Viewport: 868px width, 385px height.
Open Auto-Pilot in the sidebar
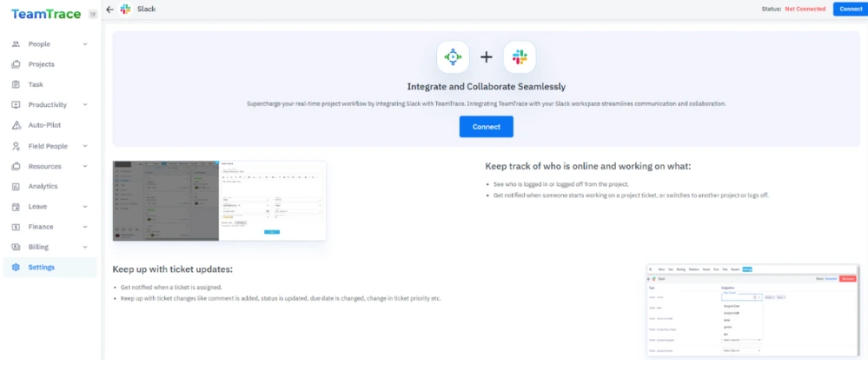tap(50, 125)
